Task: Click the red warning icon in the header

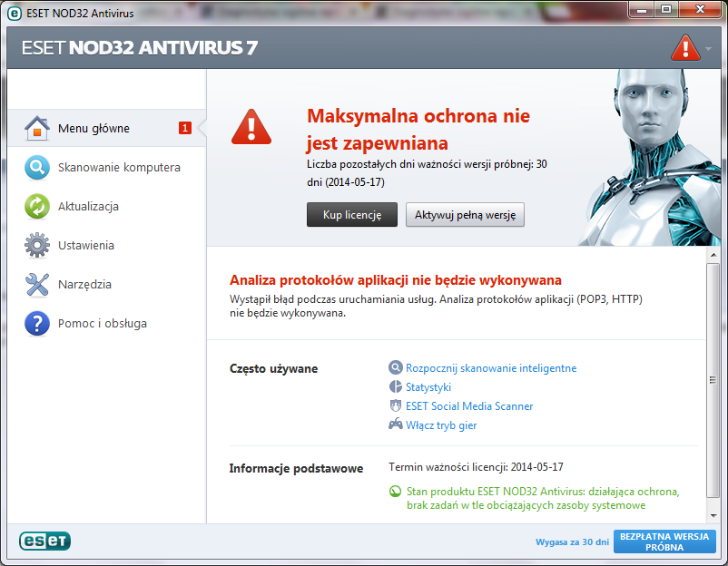Action: pos(685,48)
